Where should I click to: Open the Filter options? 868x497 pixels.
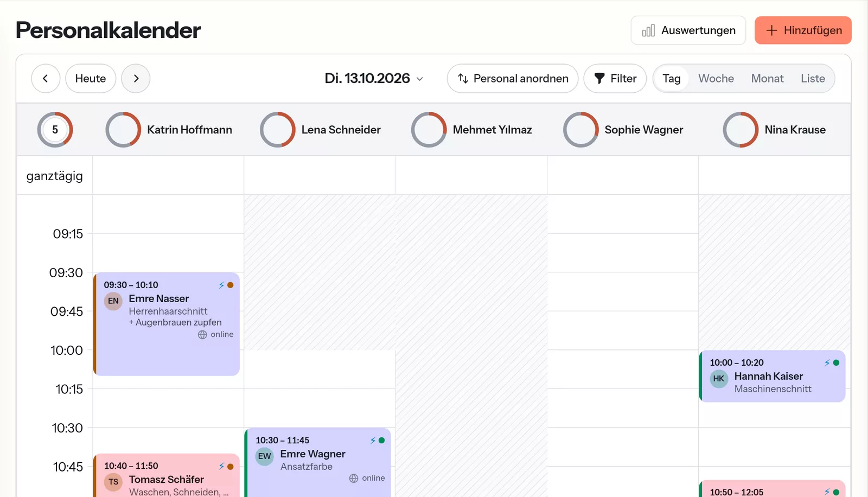pos(615,79)
